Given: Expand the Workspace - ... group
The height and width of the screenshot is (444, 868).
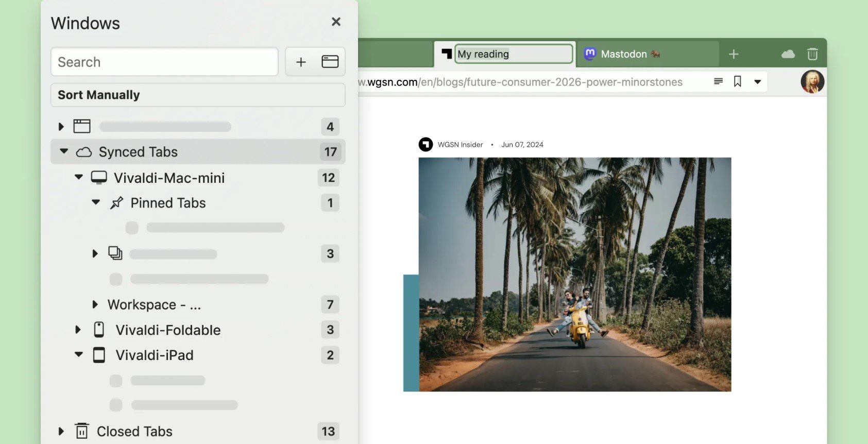Looking at the screenshot, I should [x=95, y=304].
